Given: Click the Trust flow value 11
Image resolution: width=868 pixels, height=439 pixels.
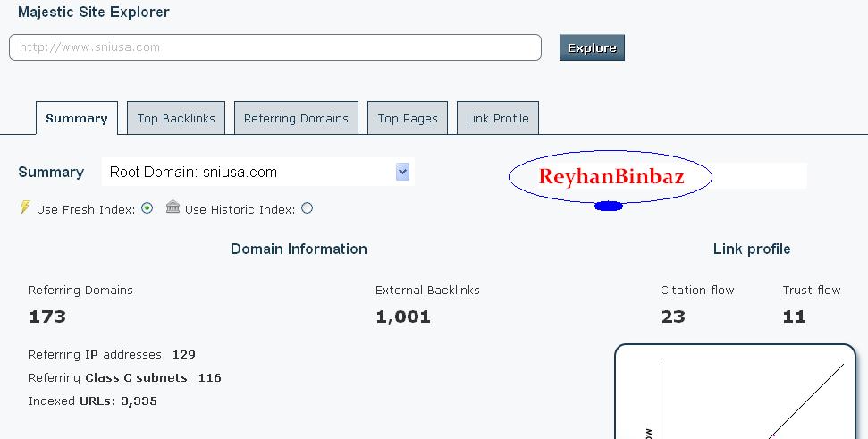Looking at the screenshot, I should coord(795,317).
